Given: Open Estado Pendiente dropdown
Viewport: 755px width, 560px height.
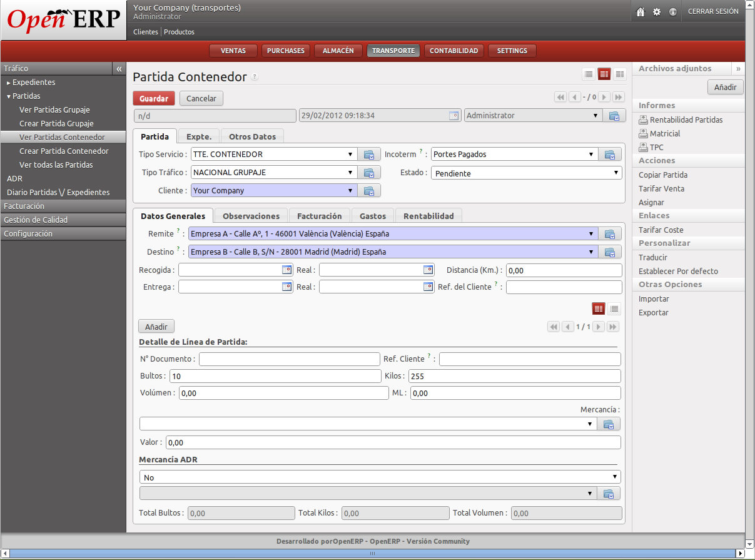Looking at the screenshot, I should [x=526, y=173].
